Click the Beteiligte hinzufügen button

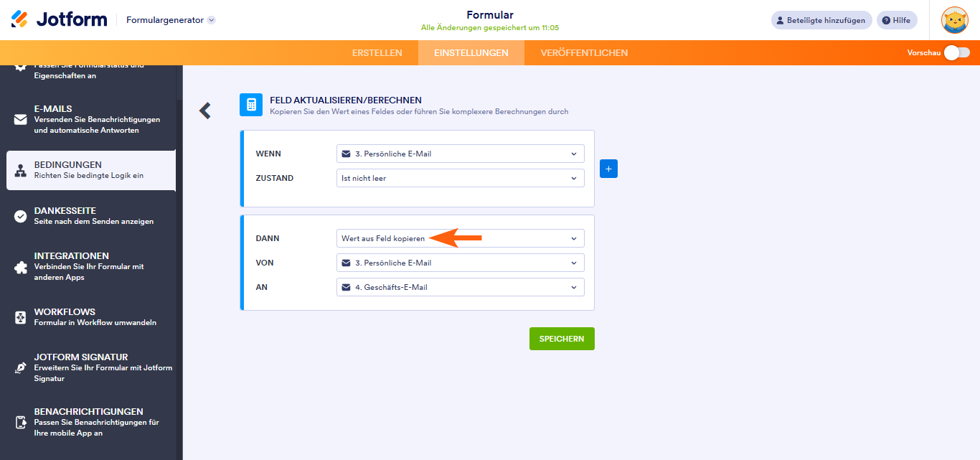(x=821, y=20)
